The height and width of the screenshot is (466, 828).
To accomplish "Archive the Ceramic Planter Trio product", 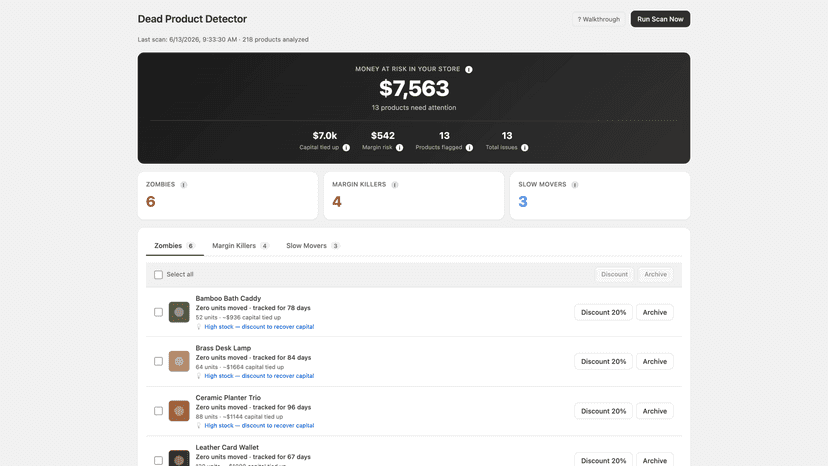I will point(654,411).
